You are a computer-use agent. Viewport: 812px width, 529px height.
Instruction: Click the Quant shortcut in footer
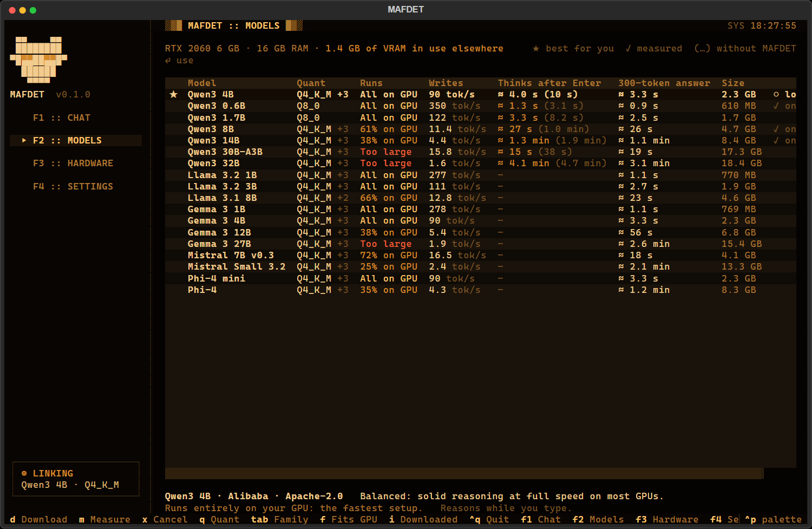pos(219,519)
